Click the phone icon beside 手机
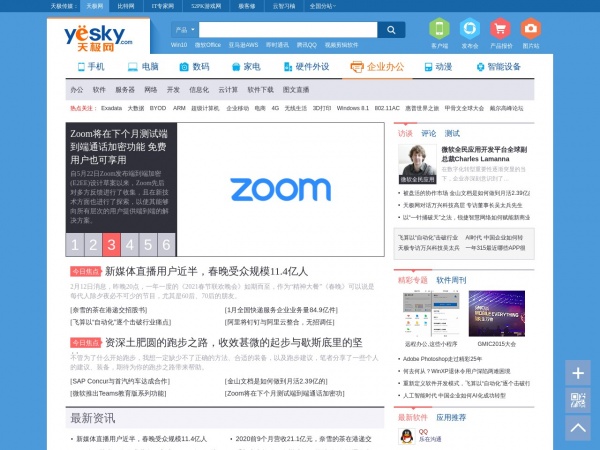The width and height of the screenshot is (600, 450). (81, 67)
